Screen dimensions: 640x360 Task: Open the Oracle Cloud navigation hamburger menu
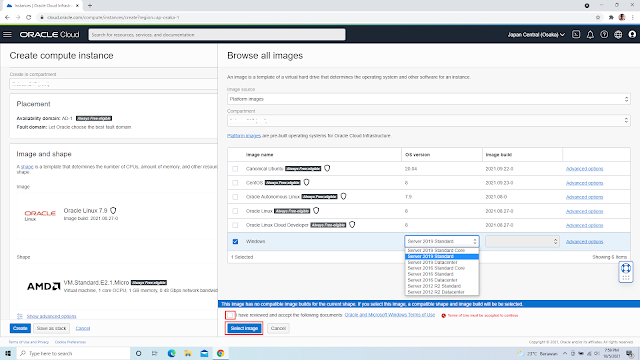[7, 35]
